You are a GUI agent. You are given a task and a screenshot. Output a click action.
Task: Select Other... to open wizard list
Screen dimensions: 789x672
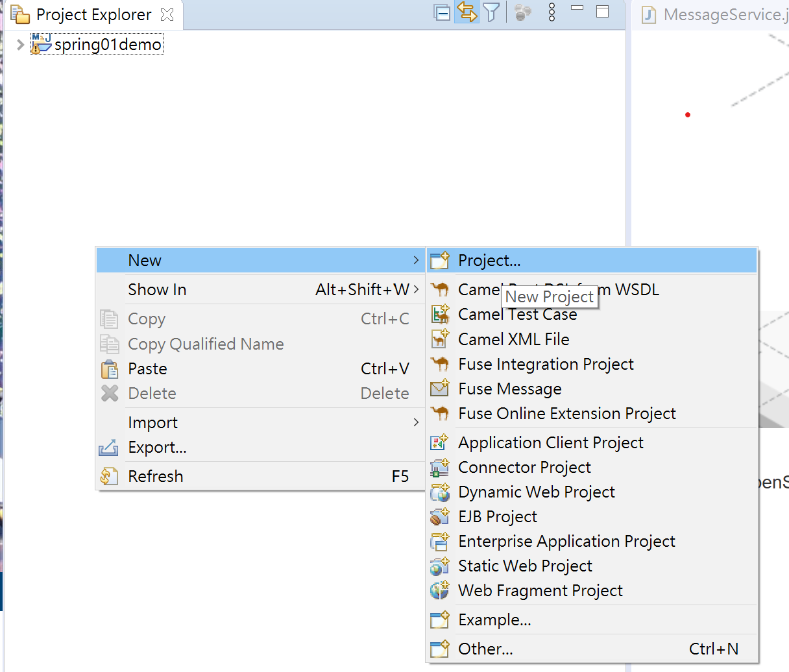click(485, 649)
